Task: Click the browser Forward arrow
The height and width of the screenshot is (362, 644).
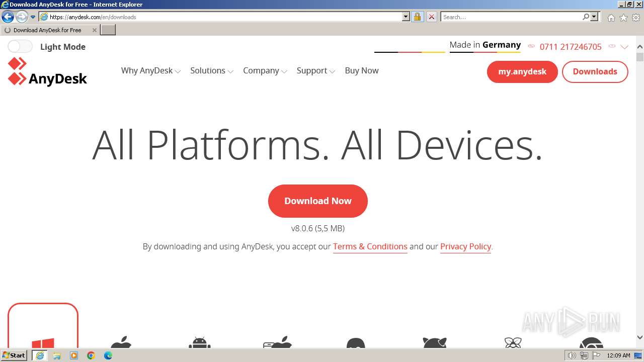Action: 21,17
